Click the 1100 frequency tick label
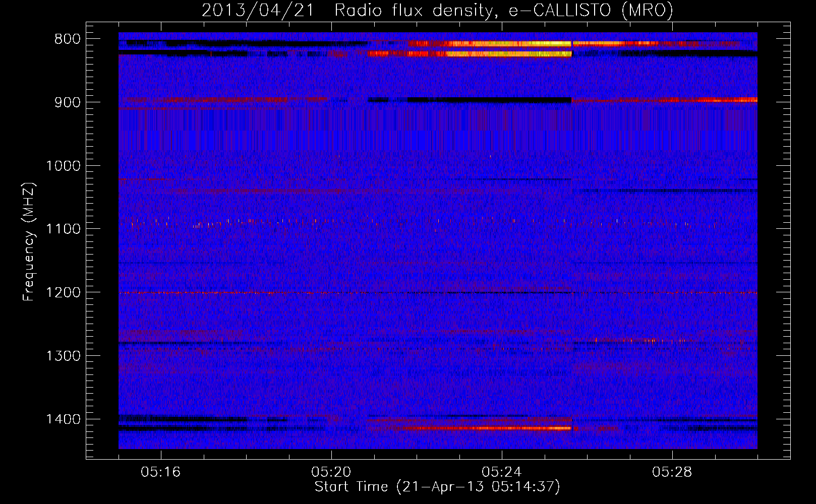 [x=63, y=229]
